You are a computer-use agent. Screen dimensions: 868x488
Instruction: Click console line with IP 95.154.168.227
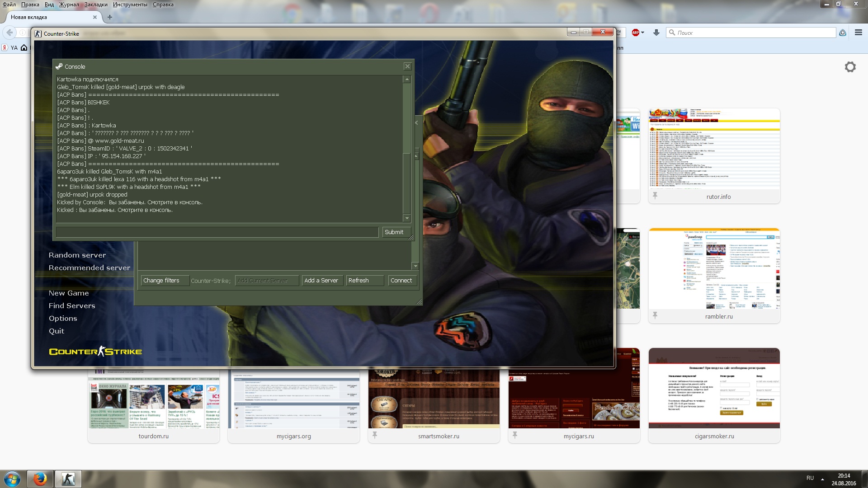(101, 156)
